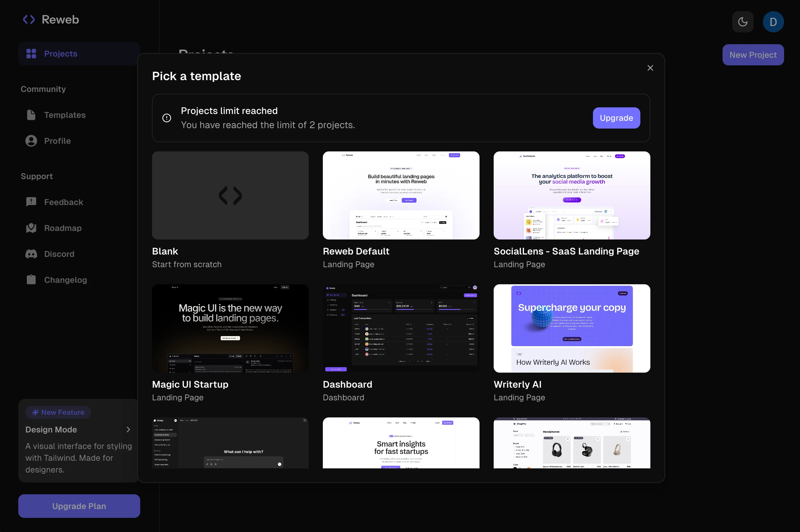This screenshot has height=532, width=800.
Task: Open Projects in the sidebar
Action: pos(79,54)
